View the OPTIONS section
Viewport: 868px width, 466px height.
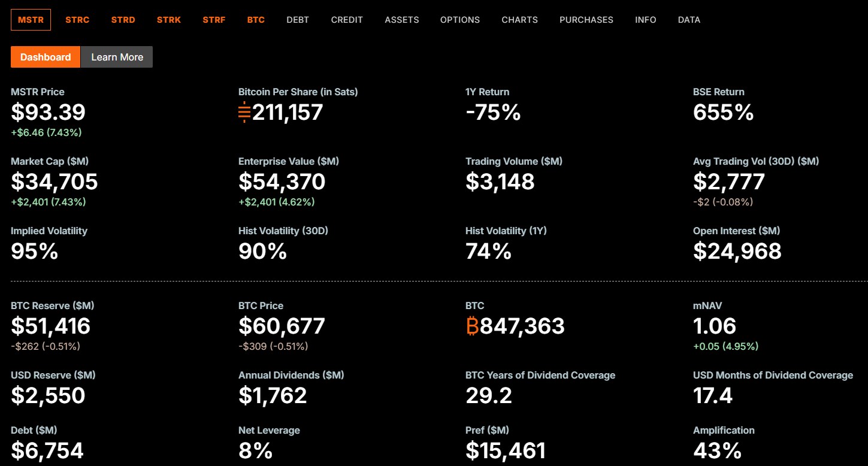tap(460, 20)
